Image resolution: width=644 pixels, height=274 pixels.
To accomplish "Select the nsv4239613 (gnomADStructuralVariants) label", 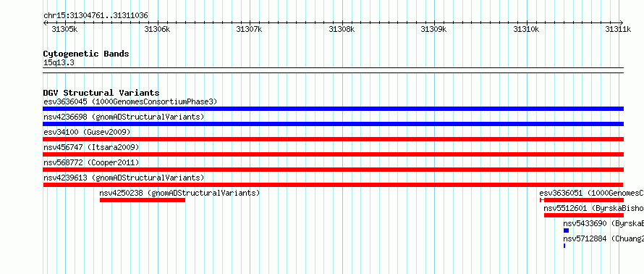I will 124,178.
